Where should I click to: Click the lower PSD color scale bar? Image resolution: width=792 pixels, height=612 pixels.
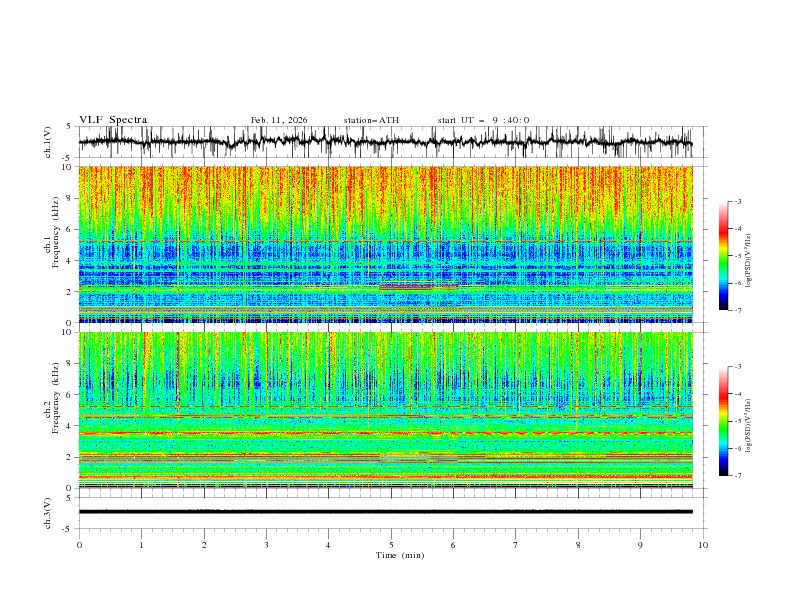723,421
